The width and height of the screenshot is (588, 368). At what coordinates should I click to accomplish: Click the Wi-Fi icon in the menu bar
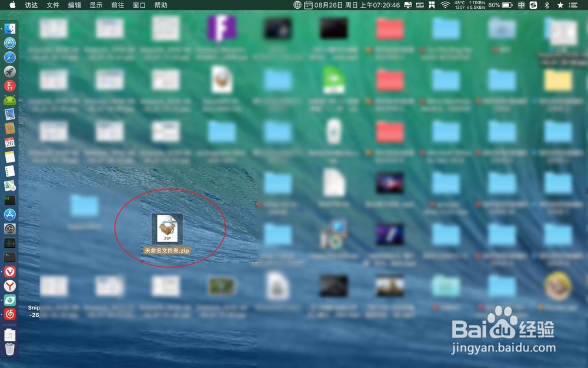point(446,5)
